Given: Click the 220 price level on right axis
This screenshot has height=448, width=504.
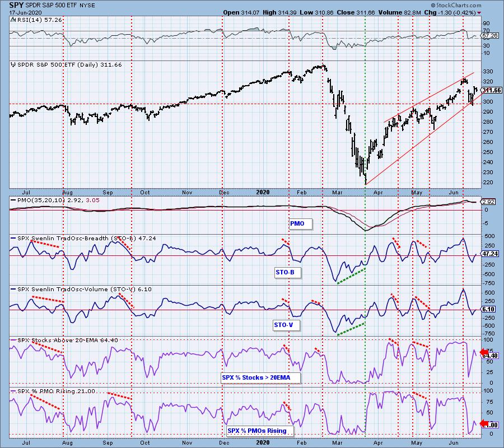Looking at the screenshot, I should tap(488, 183).
